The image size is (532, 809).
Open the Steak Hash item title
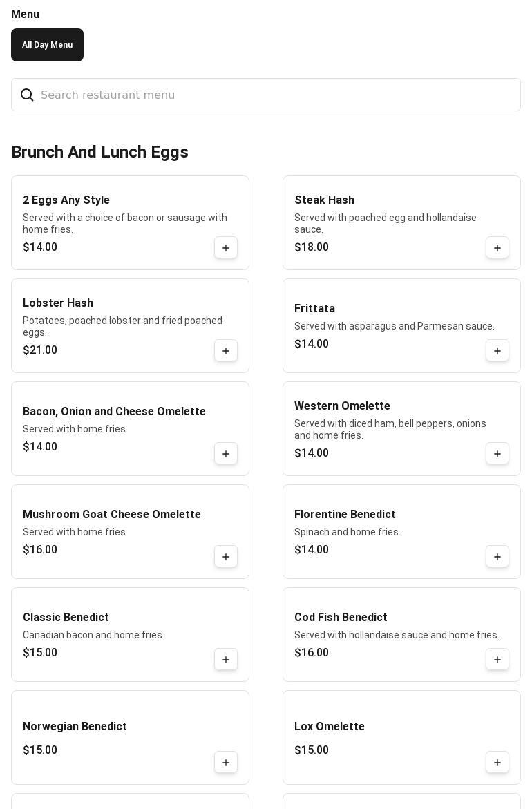[324, 200]
